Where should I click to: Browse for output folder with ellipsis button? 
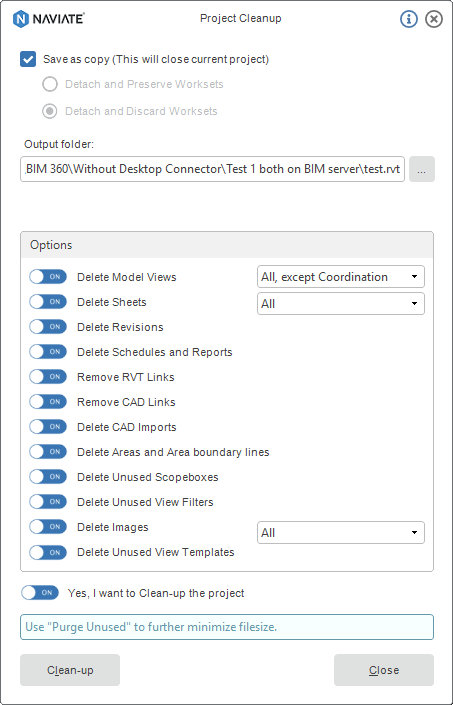[x=422, y=169]
